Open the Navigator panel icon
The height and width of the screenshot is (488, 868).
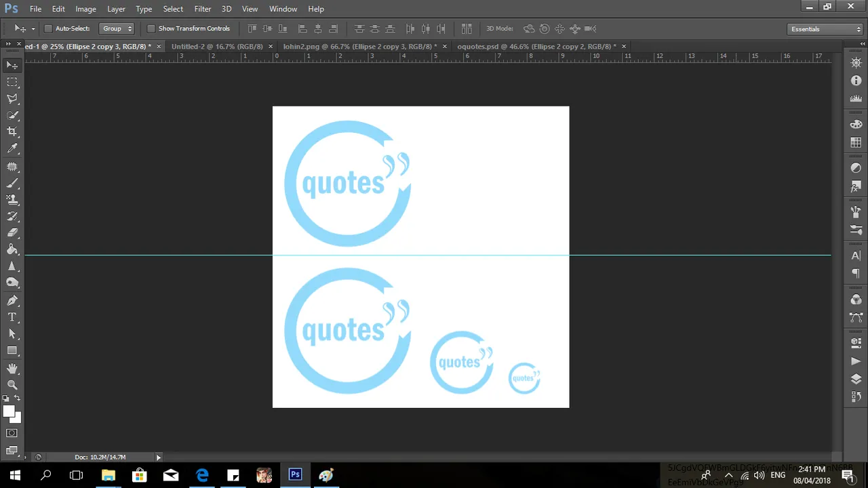click(856, 63)
